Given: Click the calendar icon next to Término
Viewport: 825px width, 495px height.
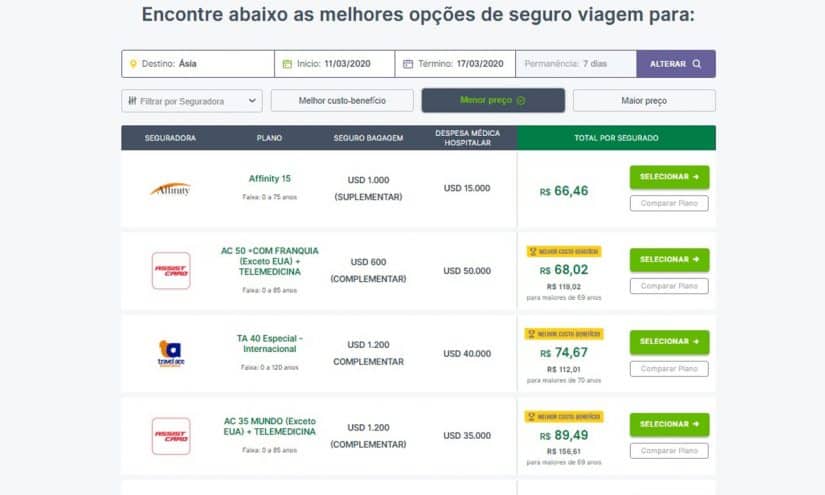Looking at the screenshot, I should [408, 64].
